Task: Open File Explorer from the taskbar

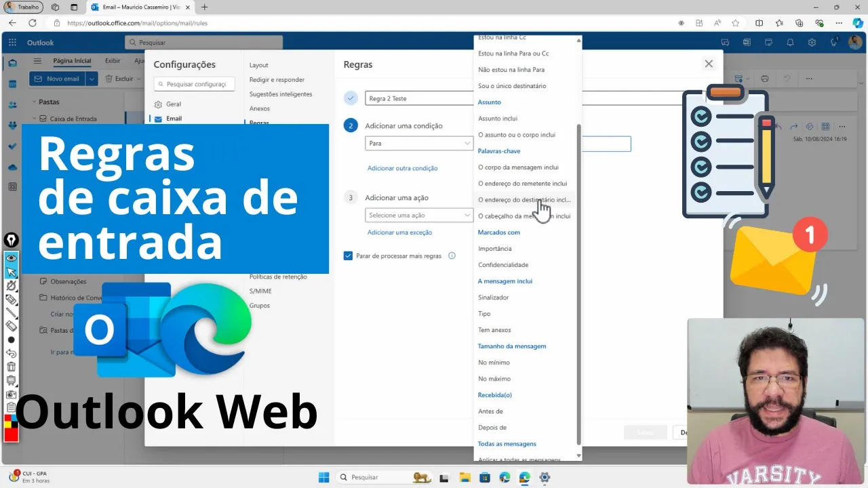Action: click(464, 477)
